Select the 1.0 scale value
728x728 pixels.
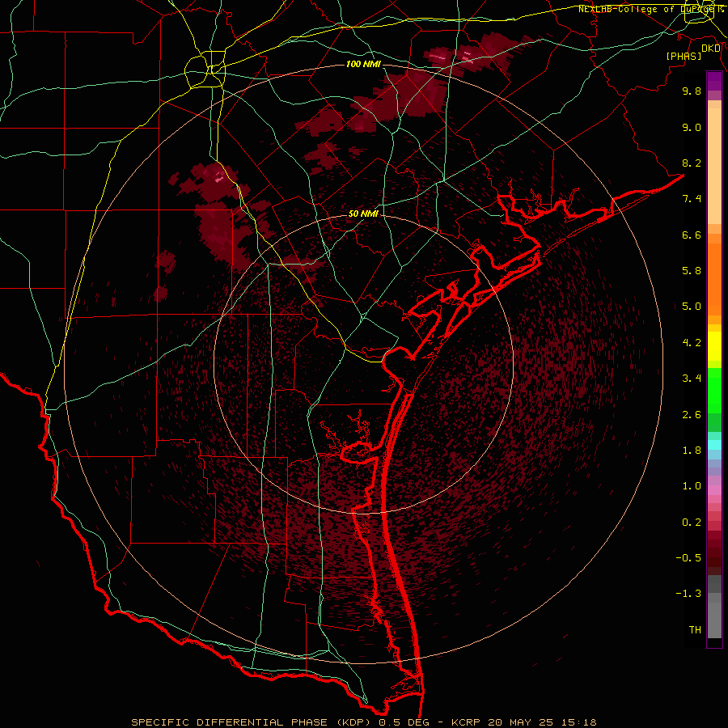click(x=692, y=486)
